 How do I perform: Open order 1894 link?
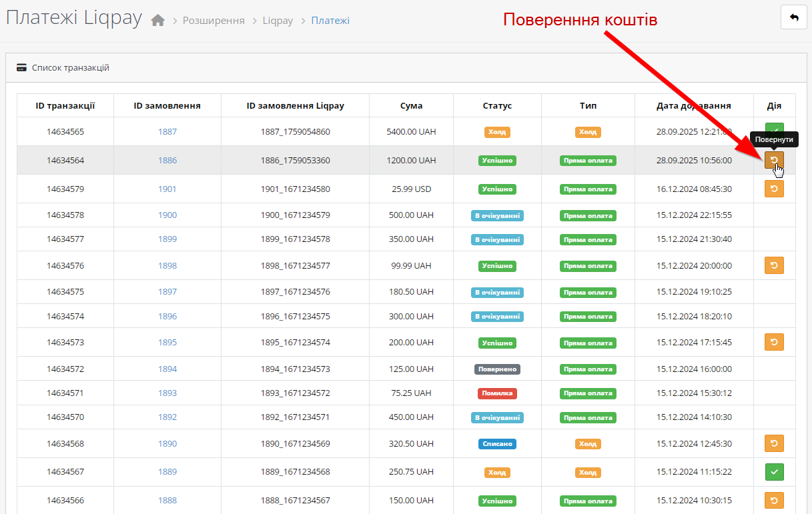coord(167,369)
